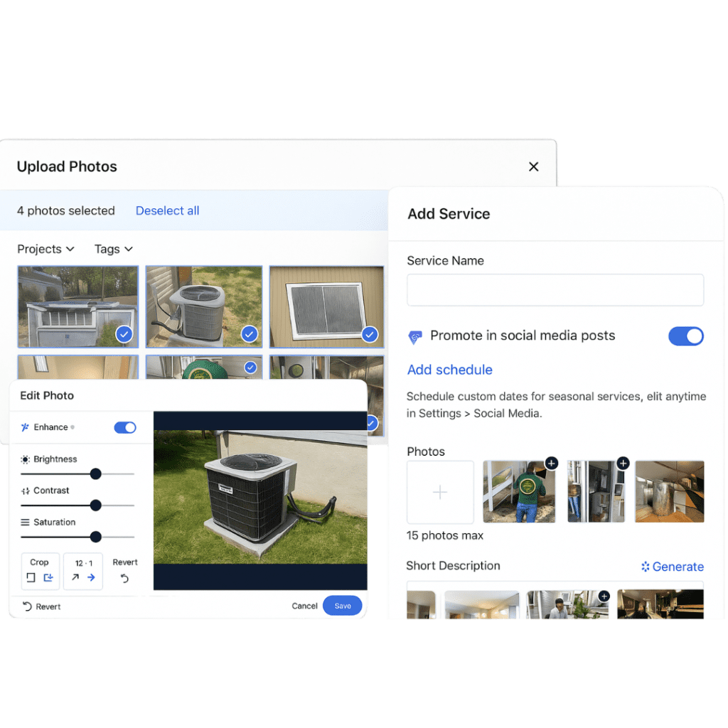This screenshot has width=728, height=728.
Task: Click the square crop icon
Action: pyautogui.click(x=31, y=578)
